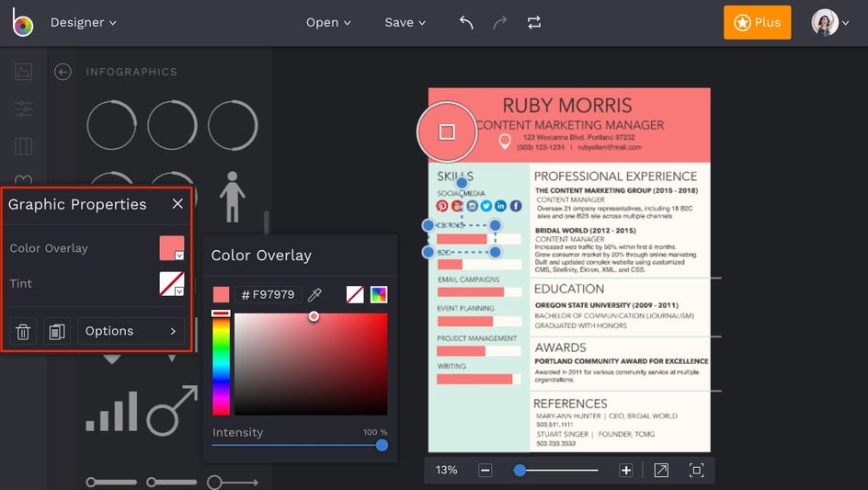This screenshot has height=490, width=868.
Task: Click the undo arrow icon
Action: click(x=466, y=23)
